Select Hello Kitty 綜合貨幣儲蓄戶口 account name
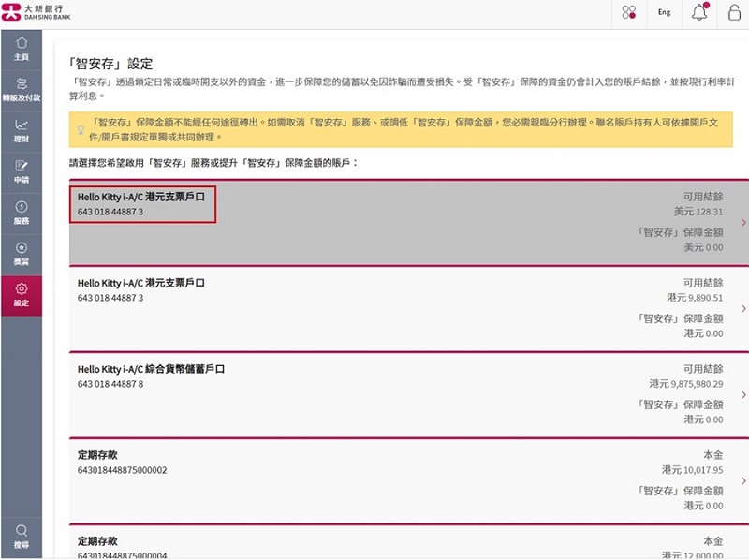This screenshot has height=560, width=749. click(x=151, y=369)
